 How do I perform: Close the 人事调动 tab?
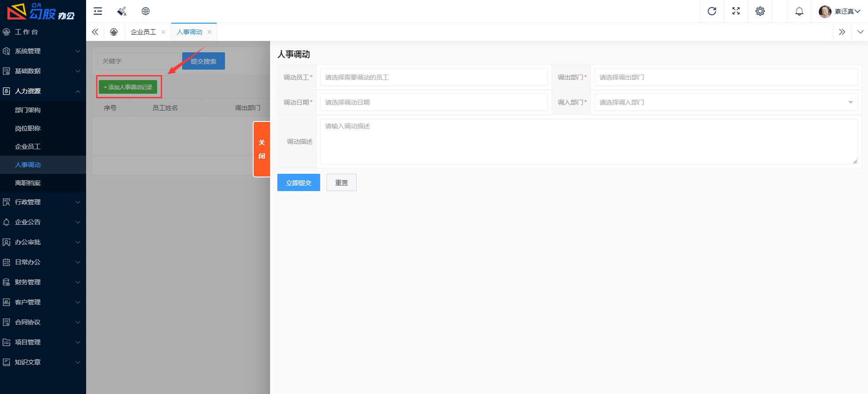pyautogui.click(x=209, y=32)
